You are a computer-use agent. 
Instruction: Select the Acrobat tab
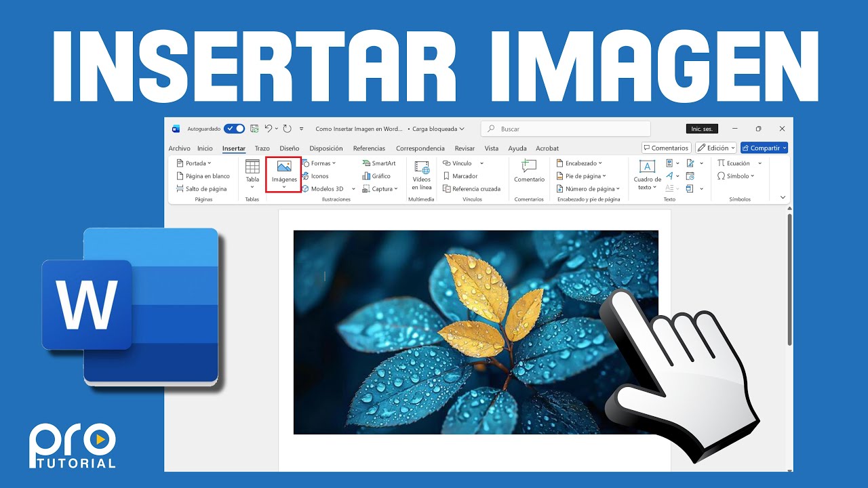coord(547,148)
